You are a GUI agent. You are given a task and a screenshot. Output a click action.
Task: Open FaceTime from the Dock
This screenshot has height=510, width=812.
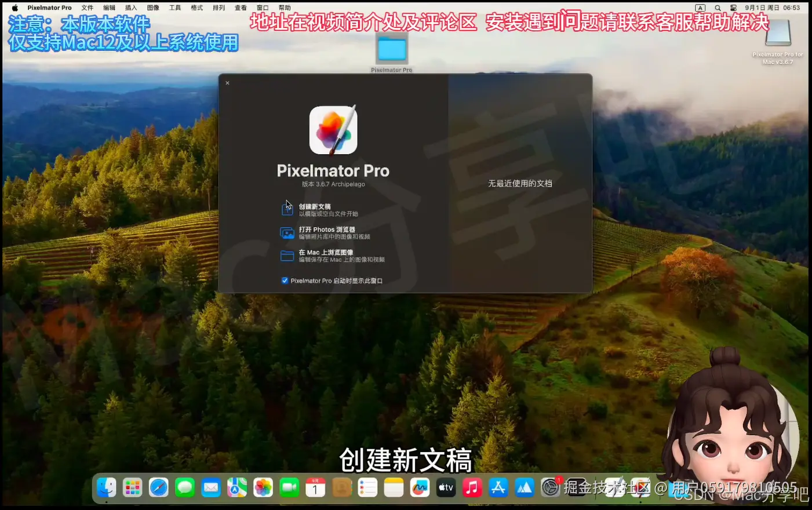[x=289, y=487]
